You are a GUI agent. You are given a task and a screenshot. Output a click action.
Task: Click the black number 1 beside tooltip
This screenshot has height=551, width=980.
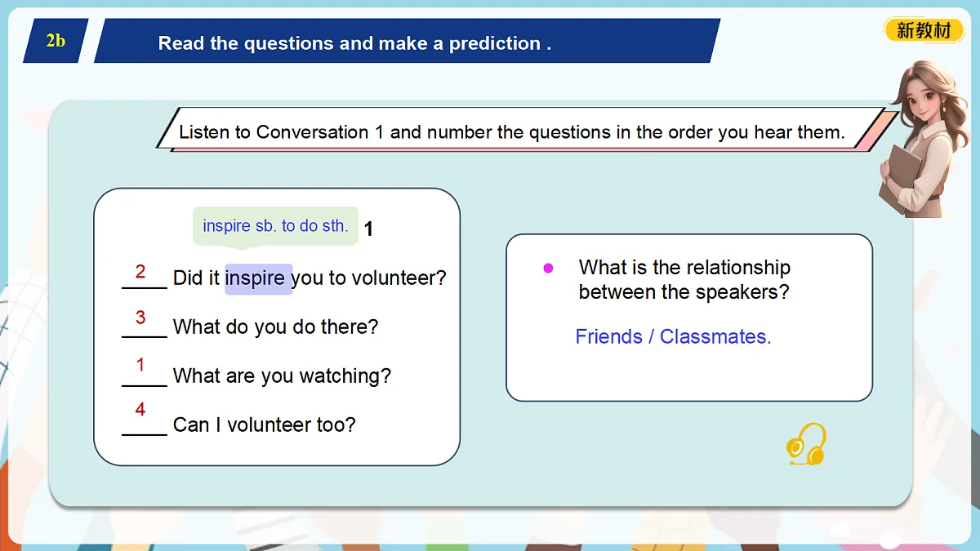point(368,229)
